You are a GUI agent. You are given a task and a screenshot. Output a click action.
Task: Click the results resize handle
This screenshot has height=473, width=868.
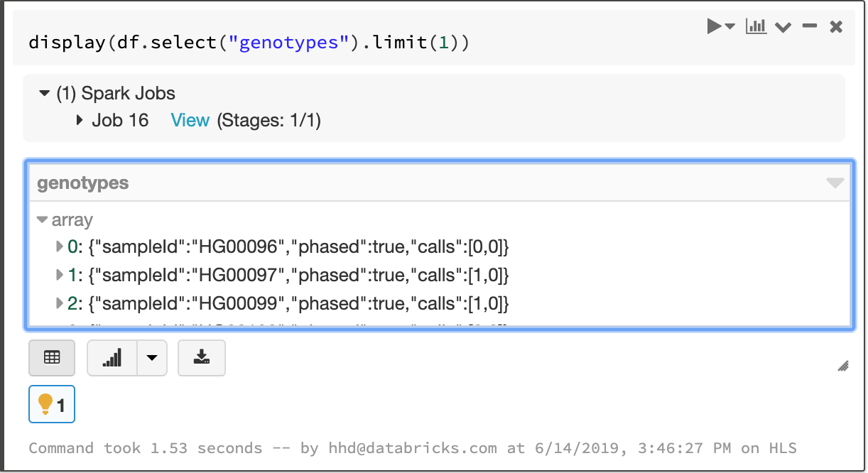click(x=843, y=366)
